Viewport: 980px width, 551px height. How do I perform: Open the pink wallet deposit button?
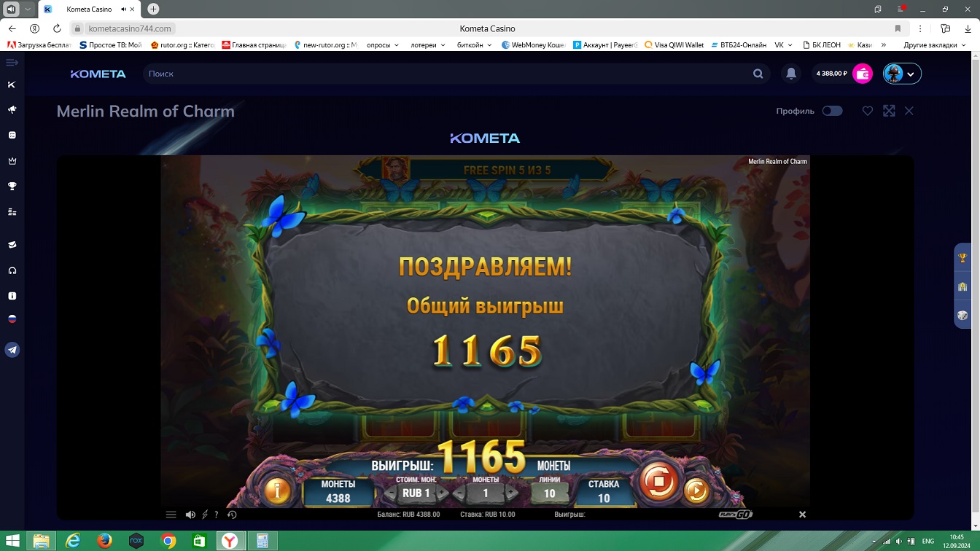863,74
